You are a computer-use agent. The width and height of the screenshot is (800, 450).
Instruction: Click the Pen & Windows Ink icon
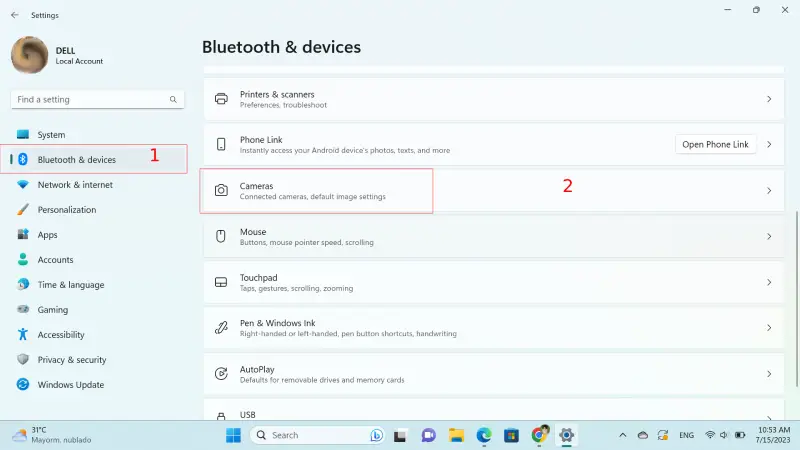tap(221, 328)
